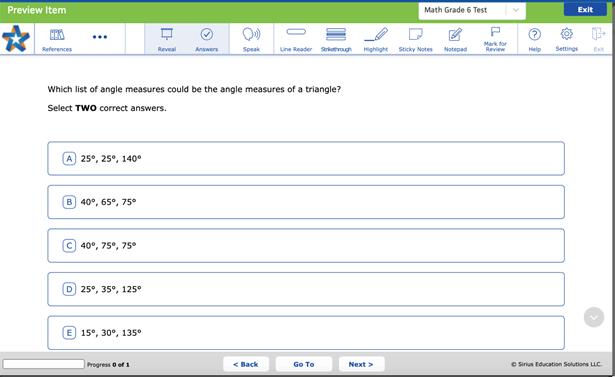The image size is (615, 377).
Task: Enable the Line Reader tool
Action: [296, 40]
